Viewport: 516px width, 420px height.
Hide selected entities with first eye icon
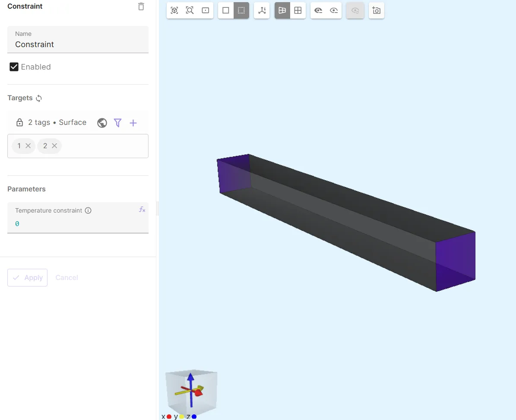pyautogui.click(x=318, y=11)
